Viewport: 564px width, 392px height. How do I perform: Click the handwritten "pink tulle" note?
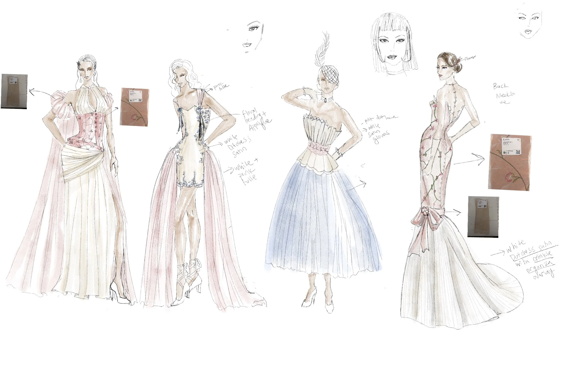click(221, 87)
